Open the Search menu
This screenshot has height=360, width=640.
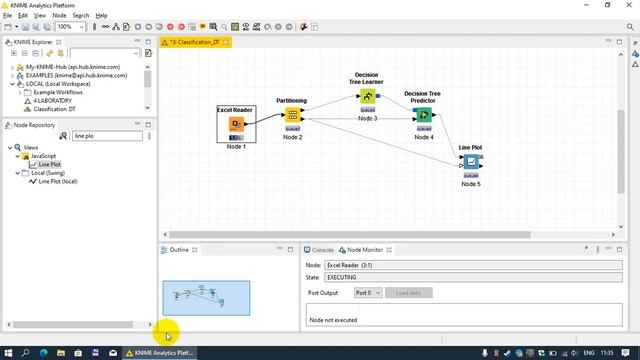(81, 16)
